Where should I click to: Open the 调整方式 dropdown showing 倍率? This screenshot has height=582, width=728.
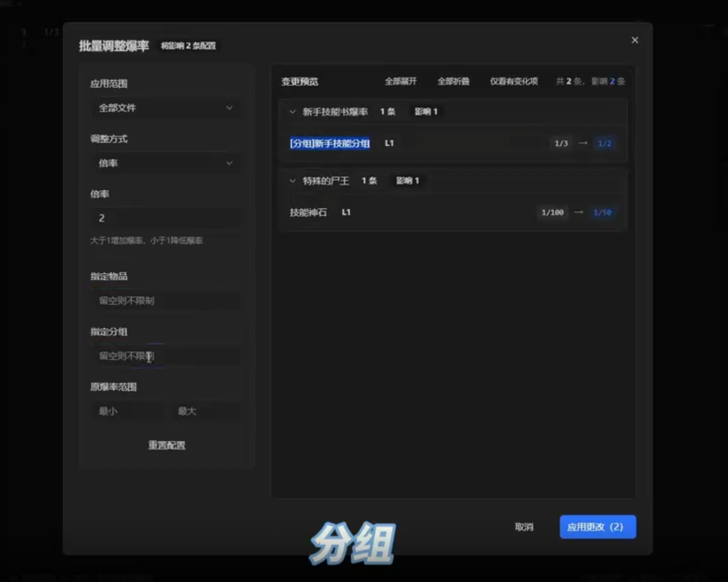click(165, 163)
